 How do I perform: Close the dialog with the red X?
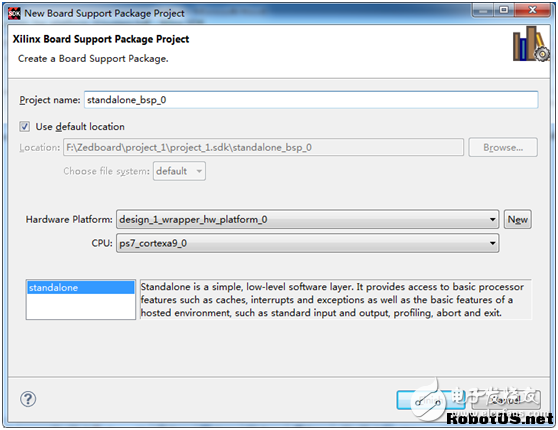pyautogui.click(x=533, y=10)
